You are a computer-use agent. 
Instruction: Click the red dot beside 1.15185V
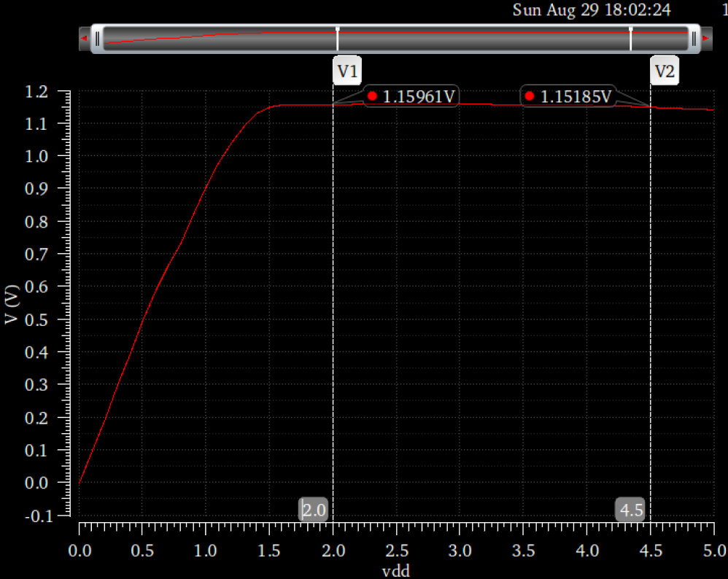(530, 96)
